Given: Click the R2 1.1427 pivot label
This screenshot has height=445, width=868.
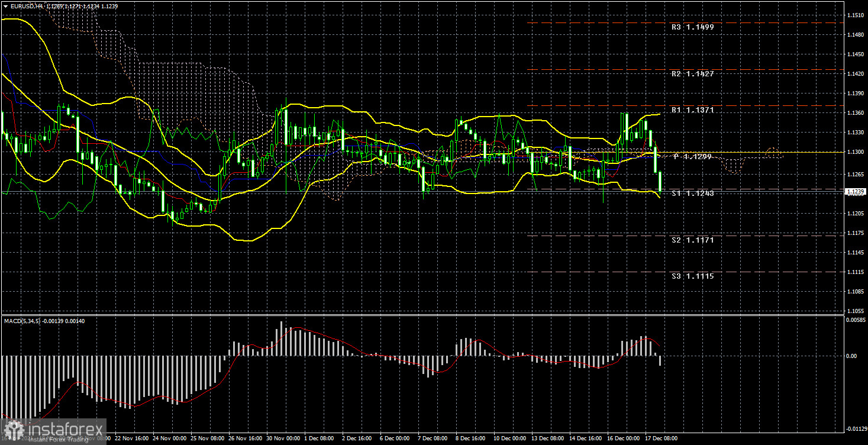Looking at the screenshot, I should click(x=693, y=74).
